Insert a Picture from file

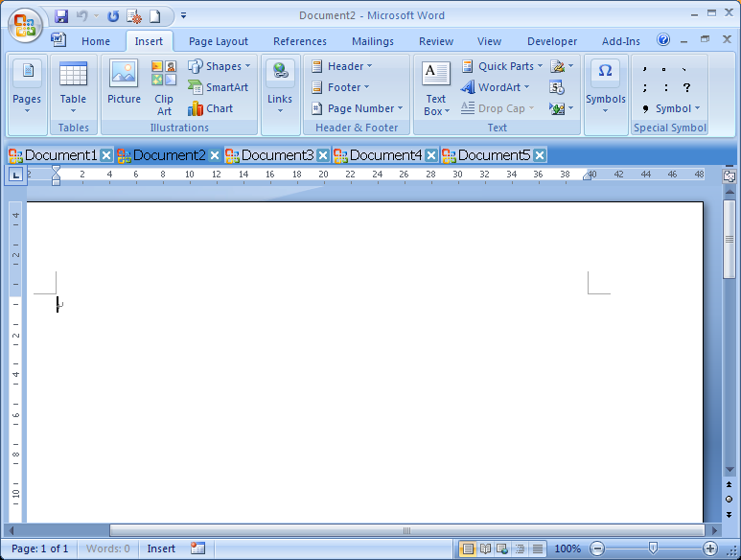[x=124, y=83]
